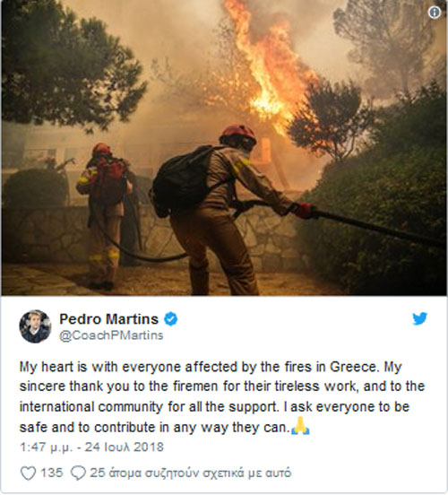Click the blue verified badge
This screenshot has width=448, height=495.
[x=170, y=319]
